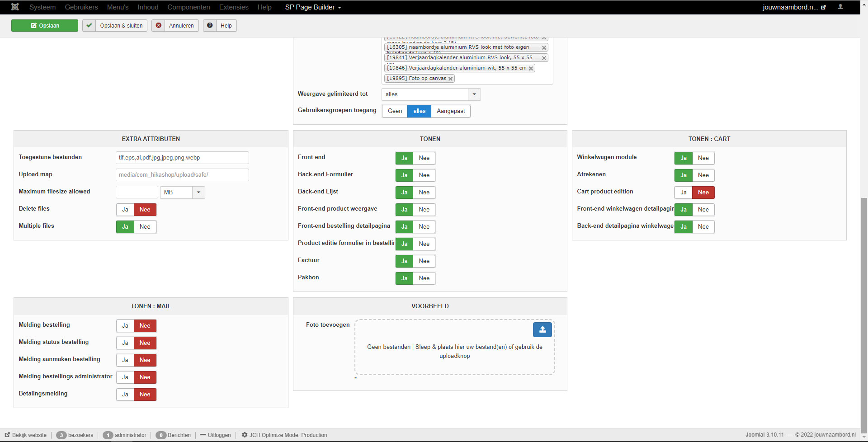
Task: Open the Inhoud menu
Action: tap(148, 7)
